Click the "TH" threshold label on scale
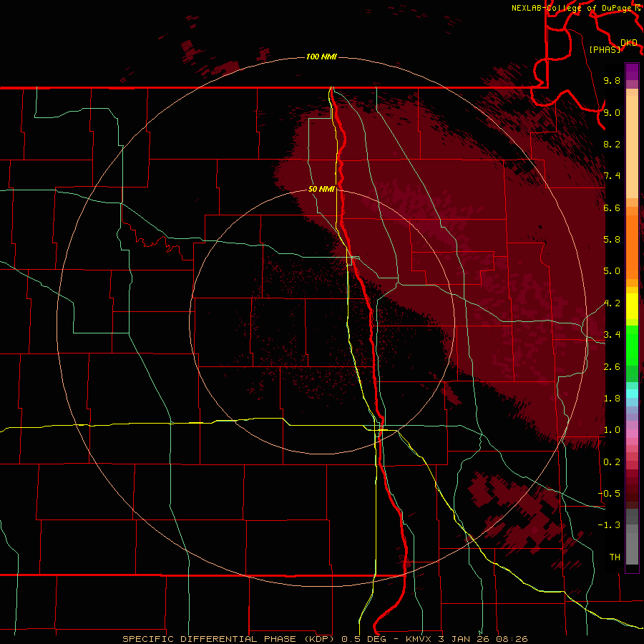Screen dimensions: 644x644 [x=615, y=557]
